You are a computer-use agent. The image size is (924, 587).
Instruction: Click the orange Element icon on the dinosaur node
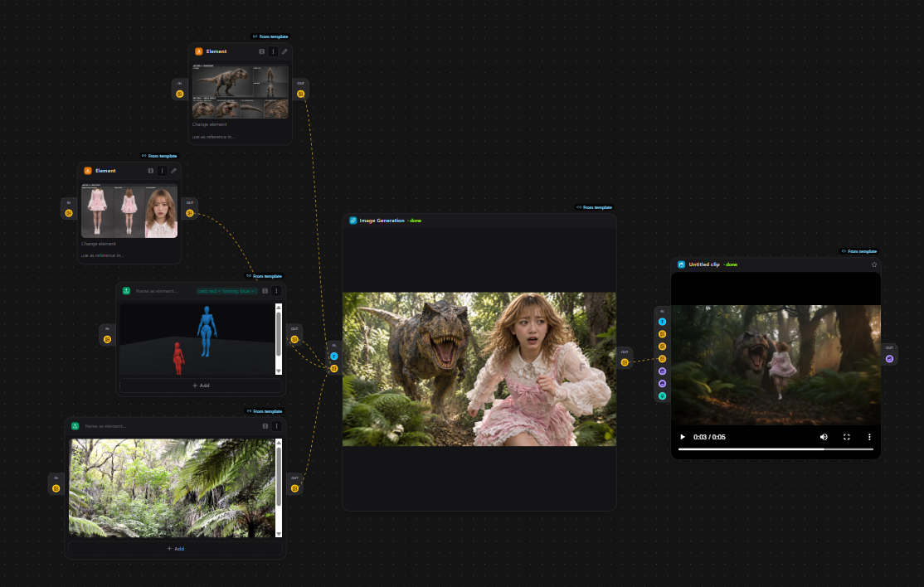tap(199, 51)
